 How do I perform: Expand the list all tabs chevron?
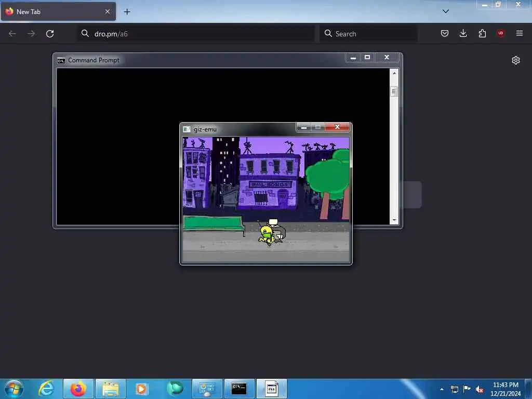[x=446, y=11]
